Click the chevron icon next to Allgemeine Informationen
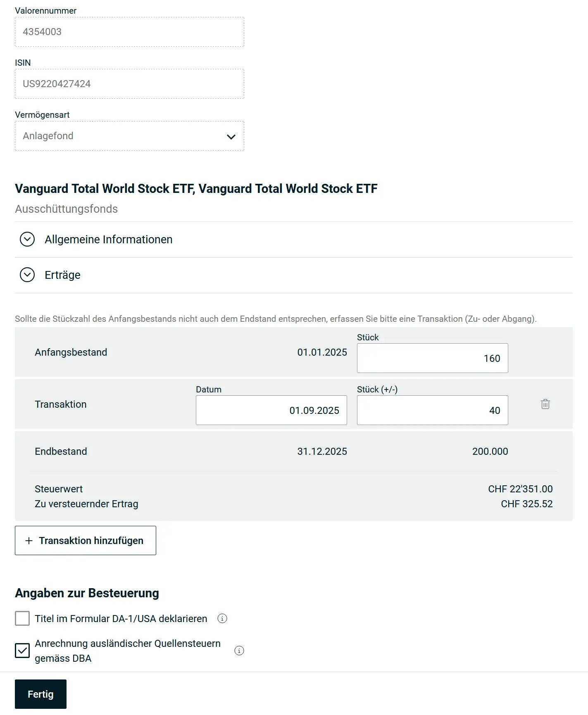Viewport: 588px width, 715px height. pyautogui.click(x=27, y=239)
